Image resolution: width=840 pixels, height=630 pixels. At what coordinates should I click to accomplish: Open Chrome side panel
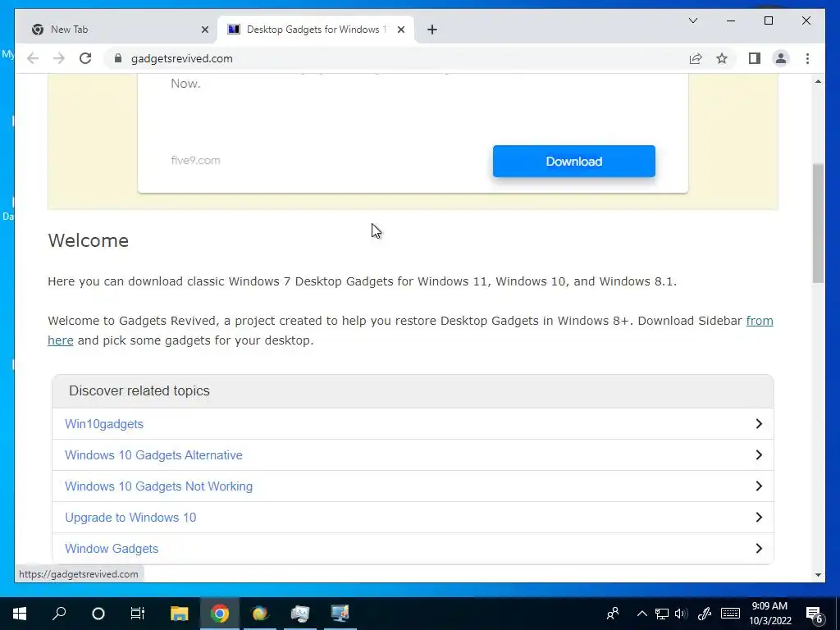click(755, 58)
